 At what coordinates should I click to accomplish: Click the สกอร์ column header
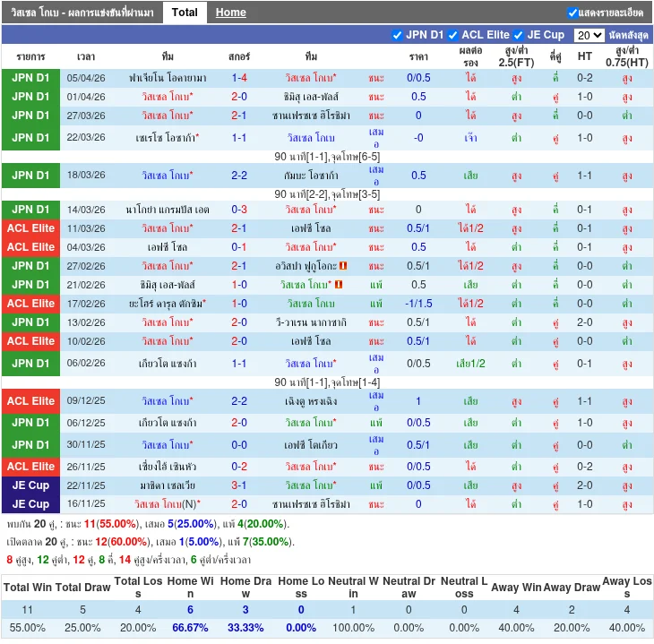tap(239, 56)
